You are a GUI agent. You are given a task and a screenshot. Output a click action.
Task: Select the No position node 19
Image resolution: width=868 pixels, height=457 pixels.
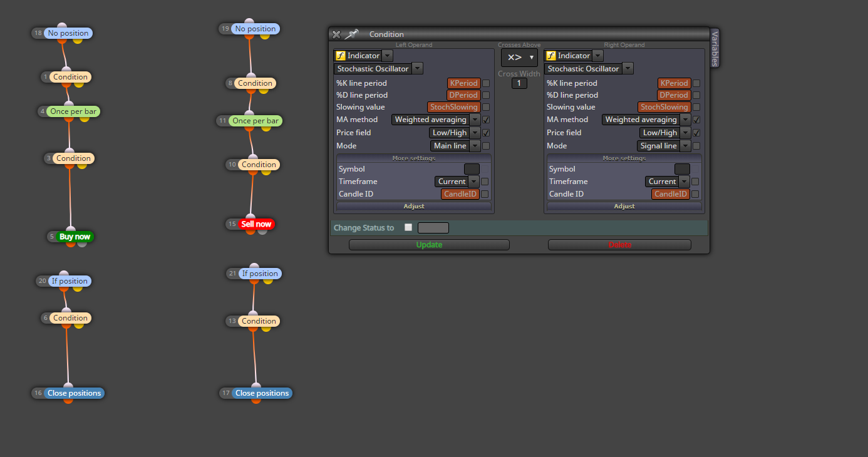[256, 29]
